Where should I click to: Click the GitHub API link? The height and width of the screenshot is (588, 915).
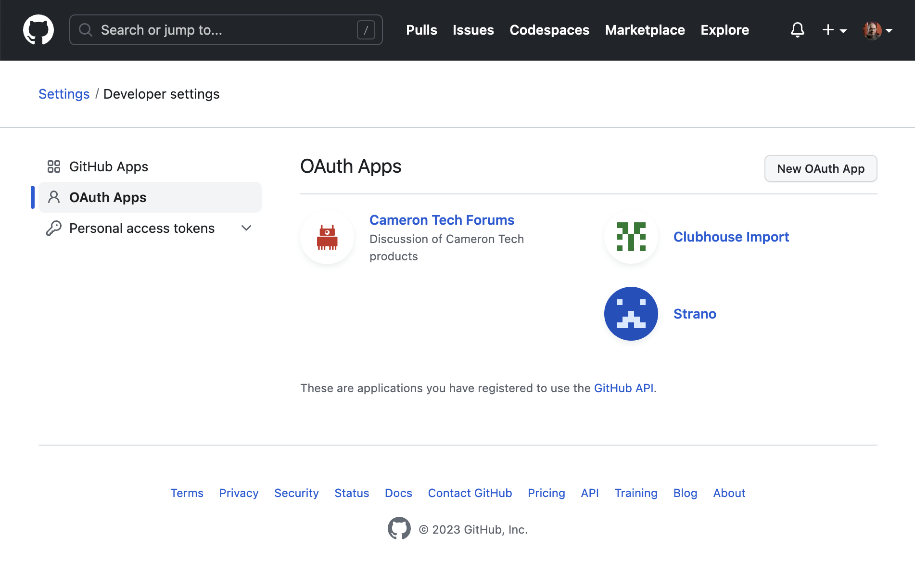click(623, 388)
